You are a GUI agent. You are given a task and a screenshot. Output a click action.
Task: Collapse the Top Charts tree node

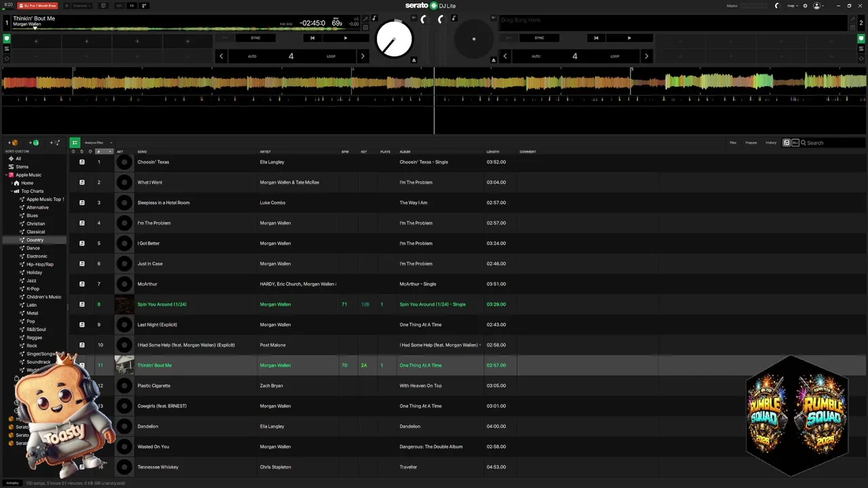point(12,191)
